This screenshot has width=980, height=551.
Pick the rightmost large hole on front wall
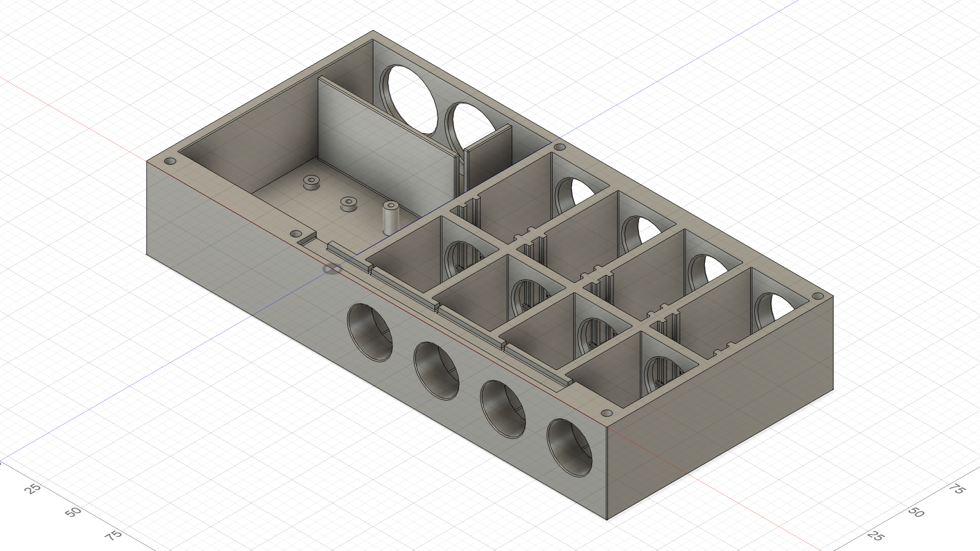tap(569, 447)
